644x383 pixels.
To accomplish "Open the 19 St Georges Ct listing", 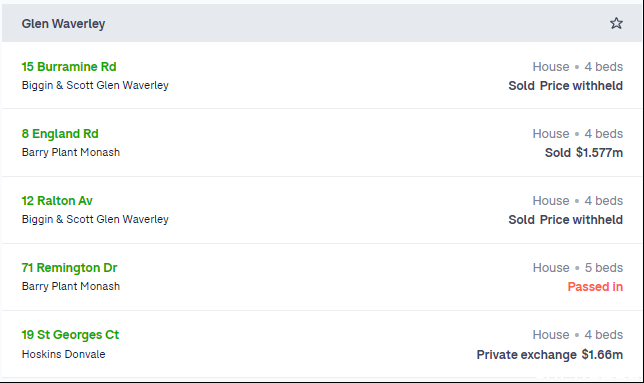I will (x=70, y=335).
